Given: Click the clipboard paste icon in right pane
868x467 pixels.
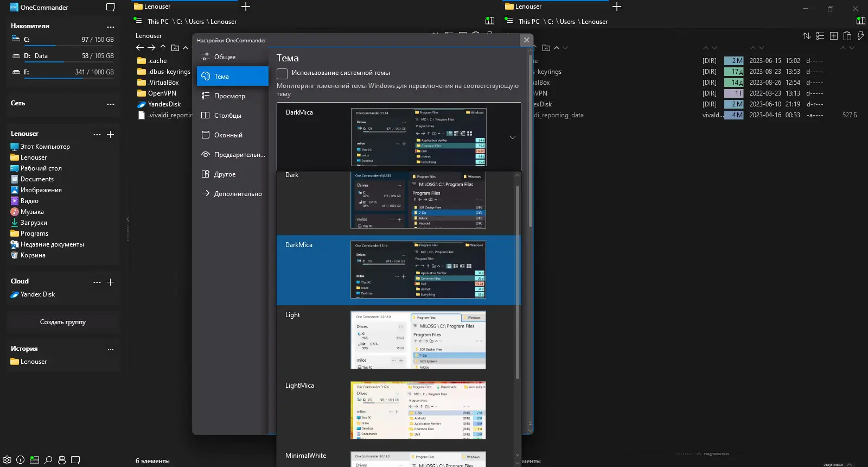Looking at the screenshot, I should [847, 36].
